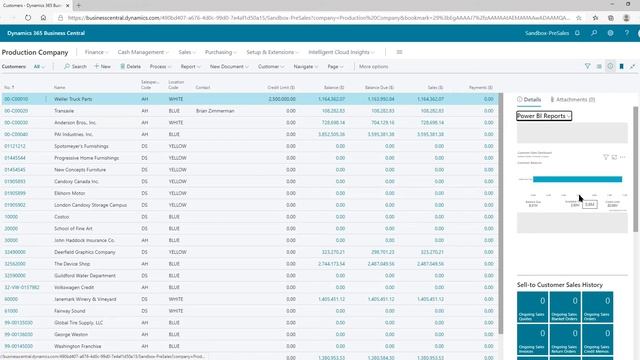Reload the browser page

coord(28,18)
